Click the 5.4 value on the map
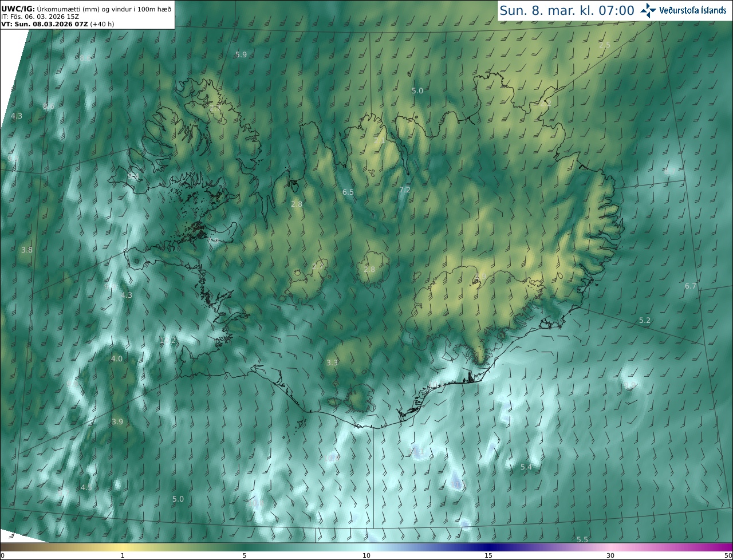This screenshot has height=560, width=733. click(x=526, y=467)
